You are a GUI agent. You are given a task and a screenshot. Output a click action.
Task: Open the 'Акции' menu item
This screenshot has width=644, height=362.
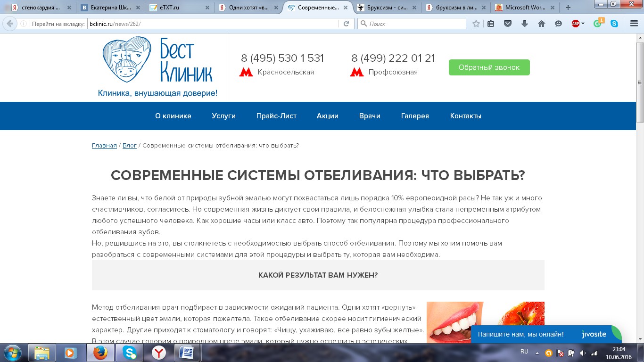pyautogui.click(x=328, y=116)
